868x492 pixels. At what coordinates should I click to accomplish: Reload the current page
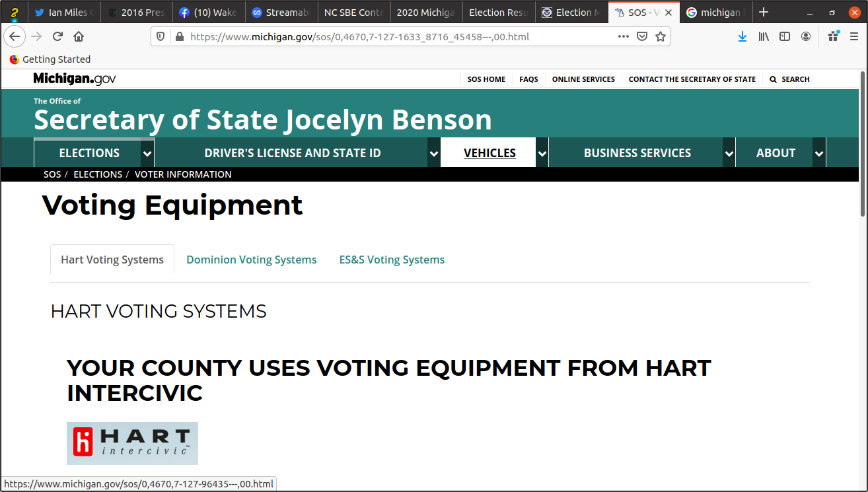[57, 36]
